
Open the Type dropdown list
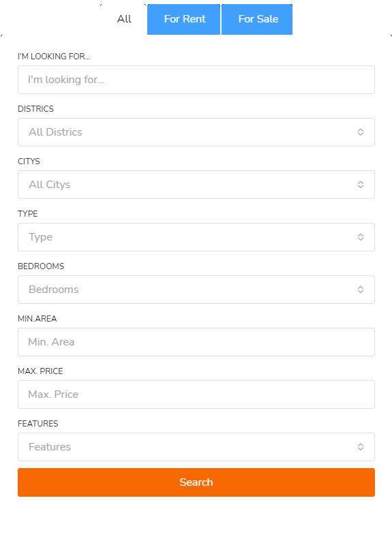pyautogui.click(x=196, y=237)
